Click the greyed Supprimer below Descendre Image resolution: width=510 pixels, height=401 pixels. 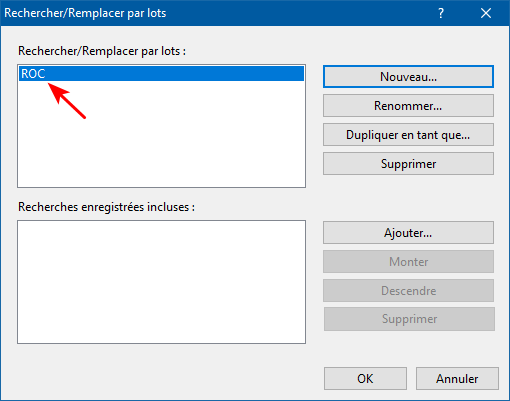pos(409,319)
